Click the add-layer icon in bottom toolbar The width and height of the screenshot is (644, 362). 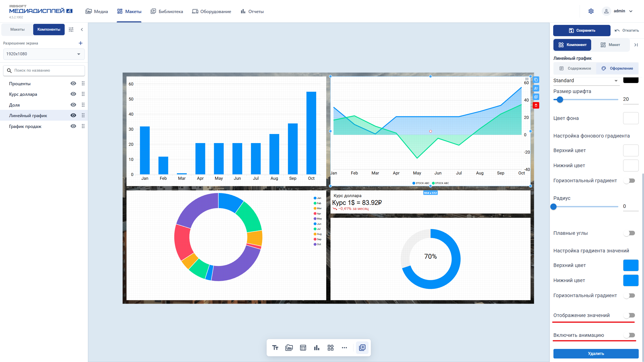coord(362,348)
